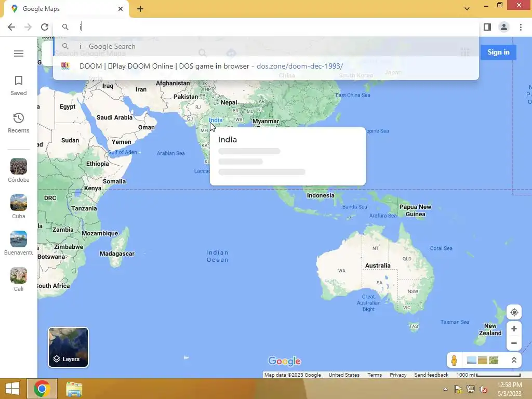Open a new browser tab
Viewport: 532px width, 399px height.
click(140, 9)
